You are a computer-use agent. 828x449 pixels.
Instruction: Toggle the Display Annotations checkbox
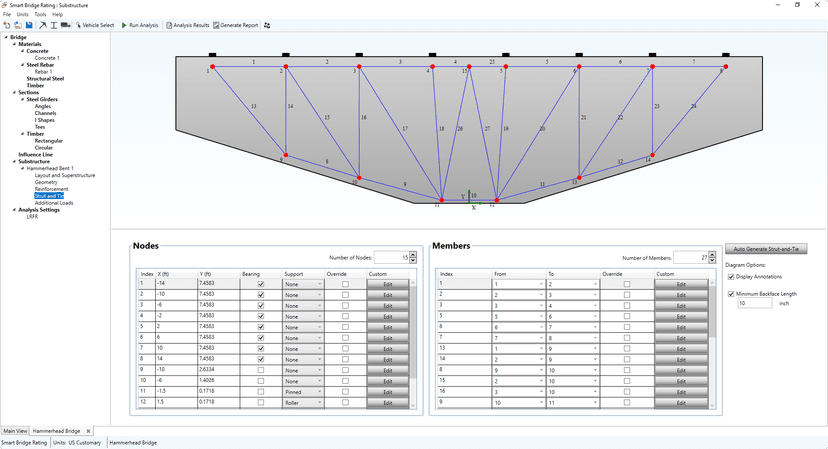(x=731, y=277)
